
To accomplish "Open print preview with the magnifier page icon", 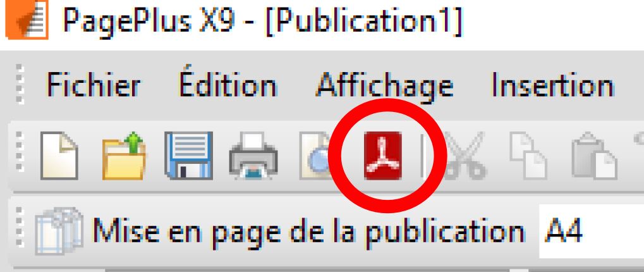I will click(x=315, y=156).
